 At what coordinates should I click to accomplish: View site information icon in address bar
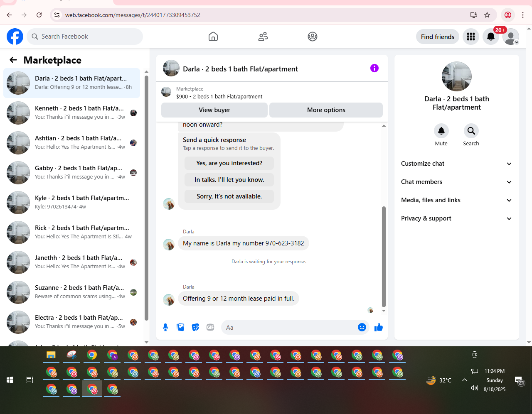tap(57, 15)
